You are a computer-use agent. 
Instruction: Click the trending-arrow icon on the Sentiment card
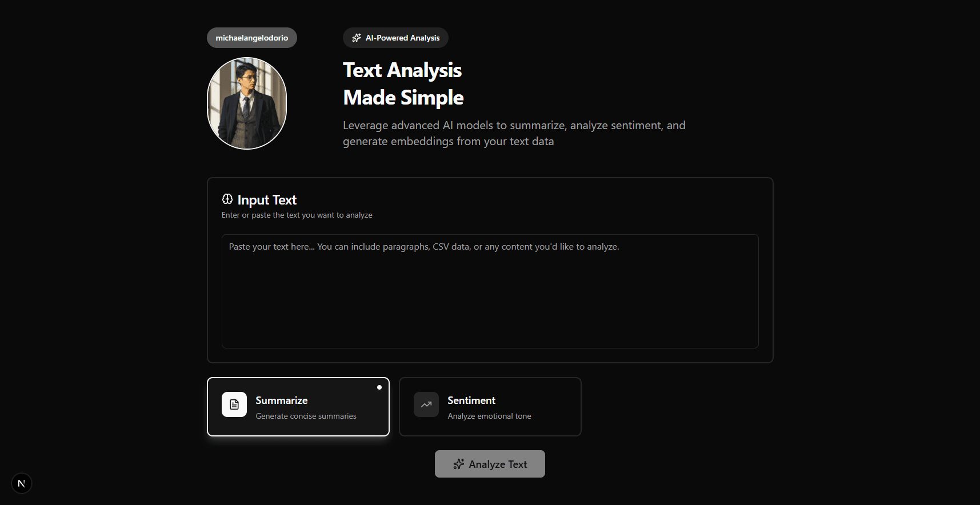click(x=426, y=404)
